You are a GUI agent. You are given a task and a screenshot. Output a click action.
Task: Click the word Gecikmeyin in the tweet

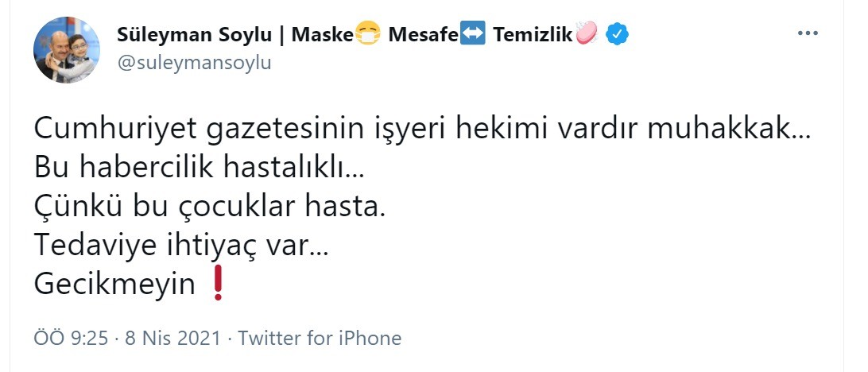(115, 285)
